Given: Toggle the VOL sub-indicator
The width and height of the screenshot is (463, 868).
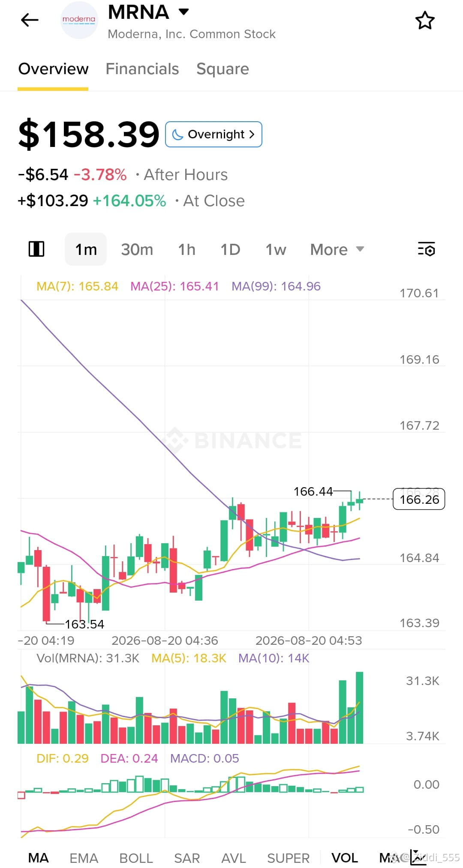Looking at the screenshot, I should click(345, 858).
